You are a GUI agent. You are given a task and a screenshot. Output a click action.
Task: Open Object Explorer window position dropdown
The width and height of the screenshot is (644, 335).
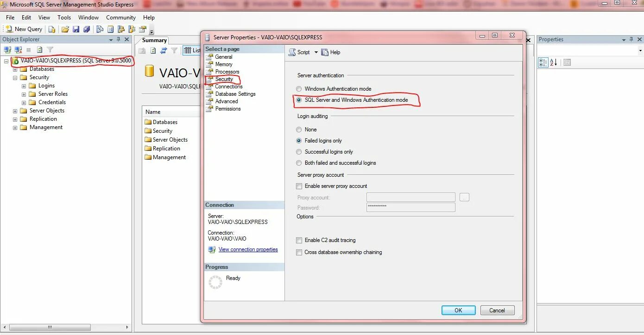[111, 40]
